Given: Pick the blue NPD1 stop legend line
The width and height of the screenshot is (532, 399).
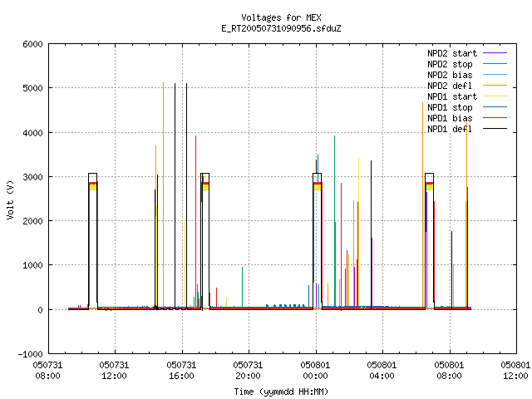Looking at the screenshot, I should 495,107.
